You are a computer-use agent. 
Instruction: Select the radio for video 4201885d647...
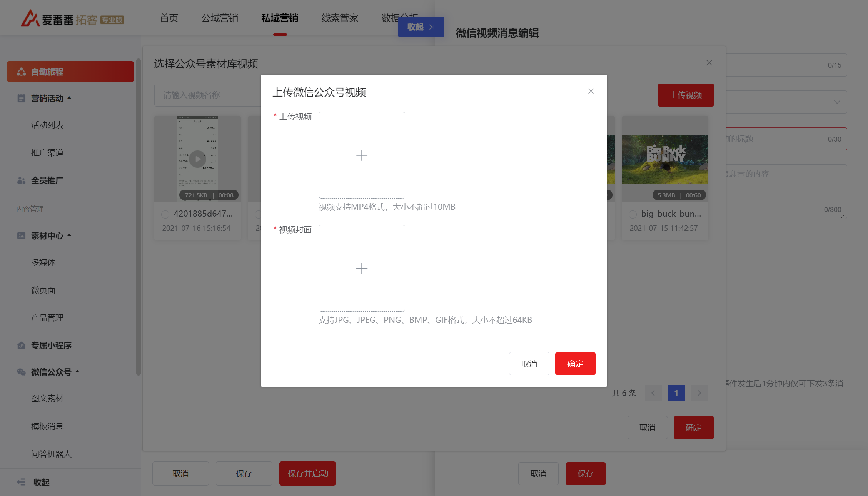tap(165, 214)
